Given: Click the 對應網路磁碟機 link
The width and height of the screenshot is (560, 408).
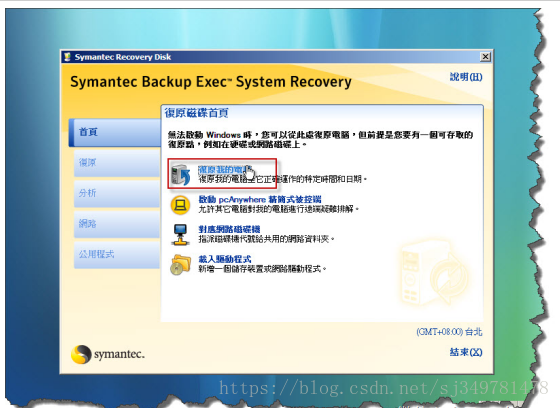Looking at the screenshot, I should point(229,229).
